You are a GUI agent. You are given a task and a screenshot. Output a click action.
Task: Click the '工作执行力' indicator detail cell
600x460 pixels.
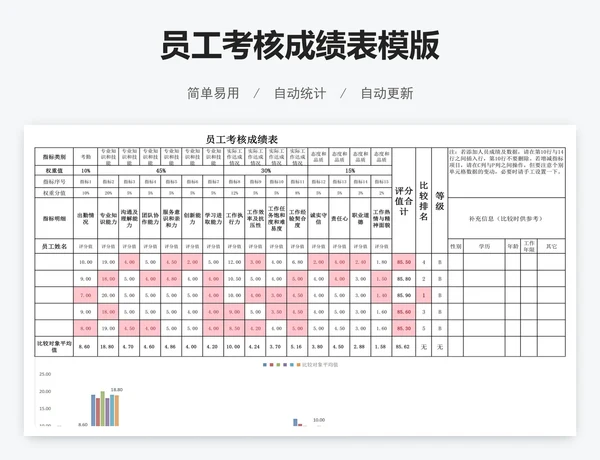coord(234,219)
